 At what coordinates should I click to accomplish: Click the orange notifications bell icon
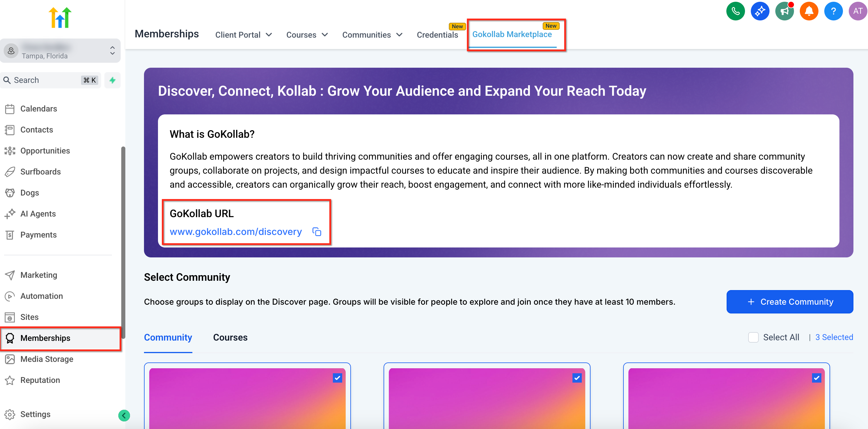pyautogui.click(x=809, y=11)
